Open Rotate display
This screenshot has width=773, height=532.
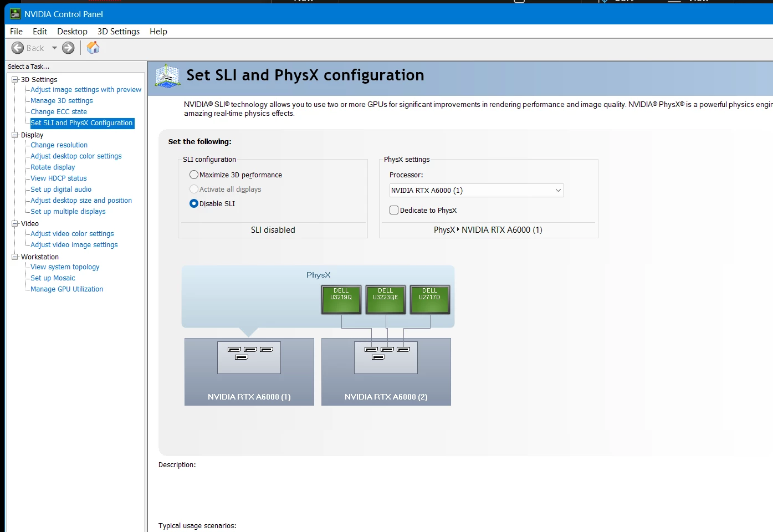[x=53, y=167]
